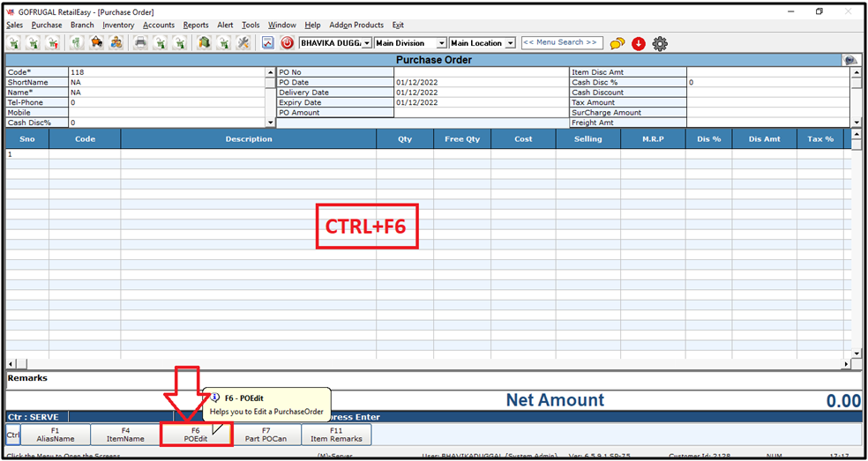Click the Dis Amt column header
The width and height of the screenshot is (868, 461).
pyautogui.click(x=764, y=139)
